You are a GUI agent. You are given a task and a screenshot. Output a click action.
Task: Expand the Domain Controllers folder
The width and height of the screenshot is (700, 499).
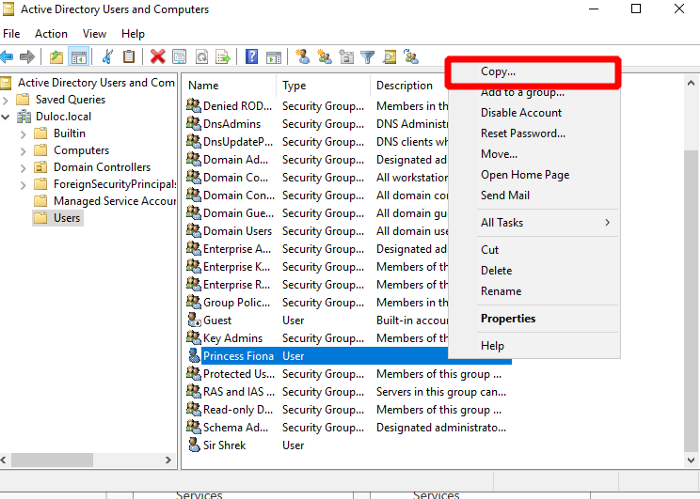(x=23, y=168)
